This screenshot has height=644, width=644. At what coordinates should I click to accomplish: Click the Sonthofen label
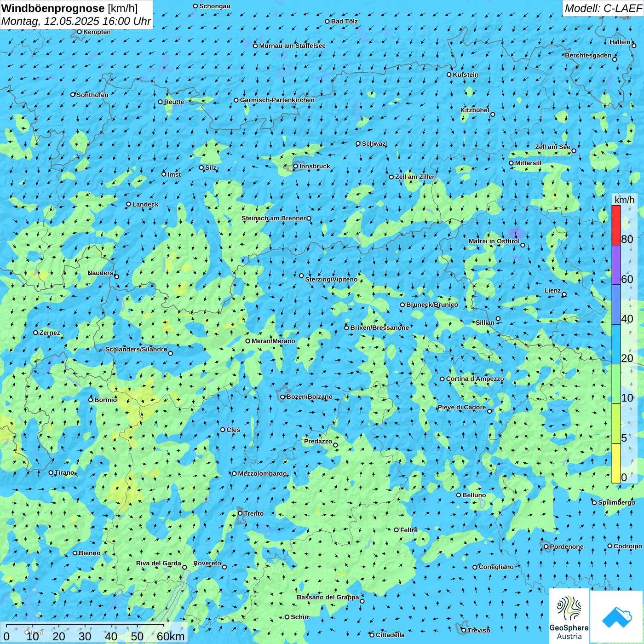pos(92,95)
